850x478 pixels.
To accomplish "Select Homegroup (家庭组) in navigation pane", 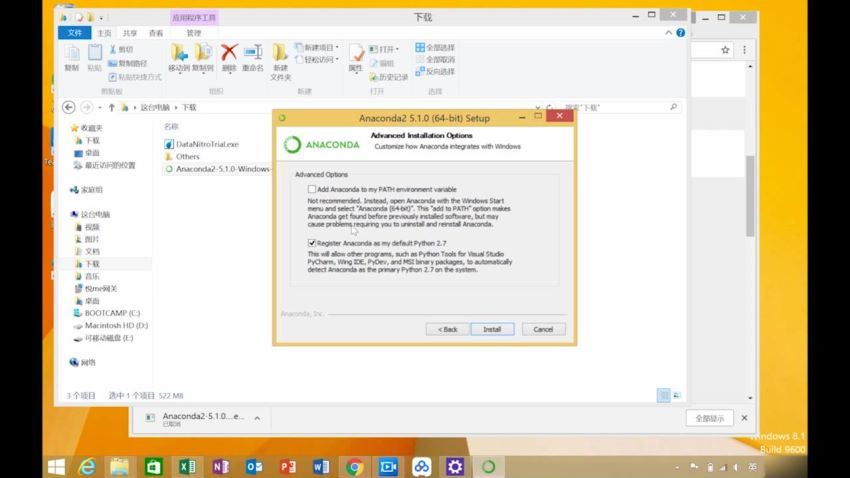I will pyautogui.click(x=86, y=190).
